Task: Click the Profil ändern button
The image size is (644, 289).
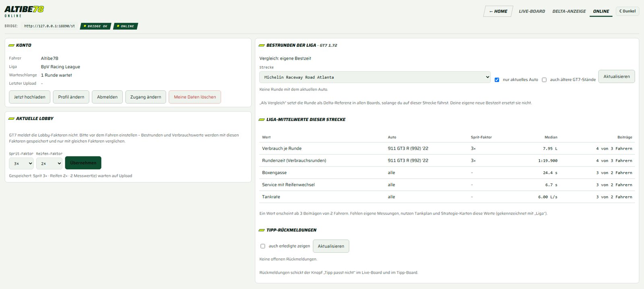Action: pyautogui.click(x=71, y=97)
